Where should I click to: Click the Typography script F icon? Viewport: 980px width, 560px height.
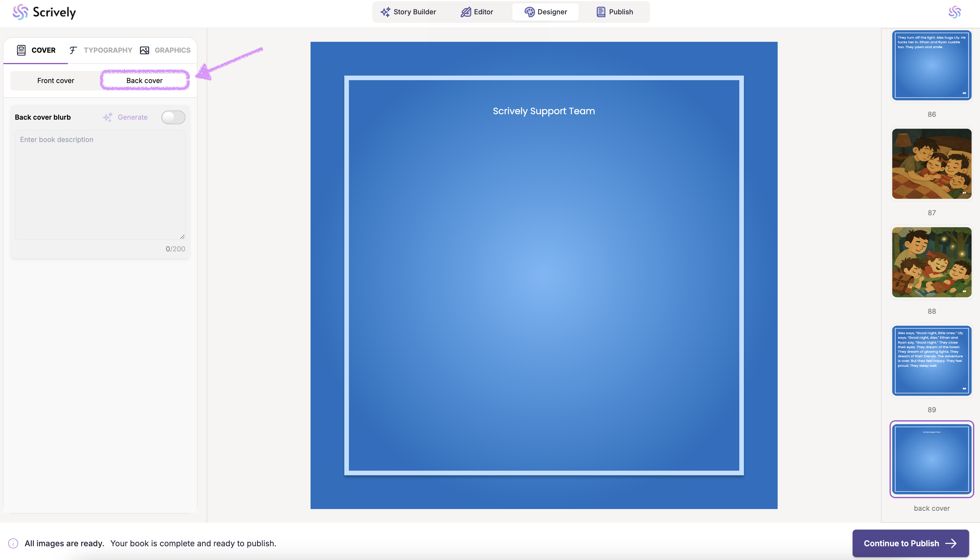point(73,50)
